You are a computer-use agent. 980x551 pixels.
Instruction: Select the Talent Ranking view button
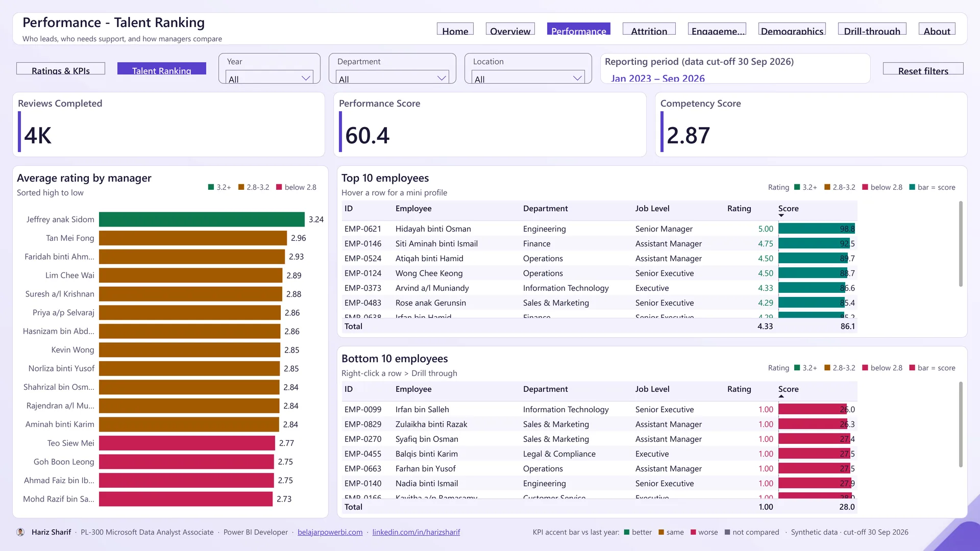tap(162, 69)
